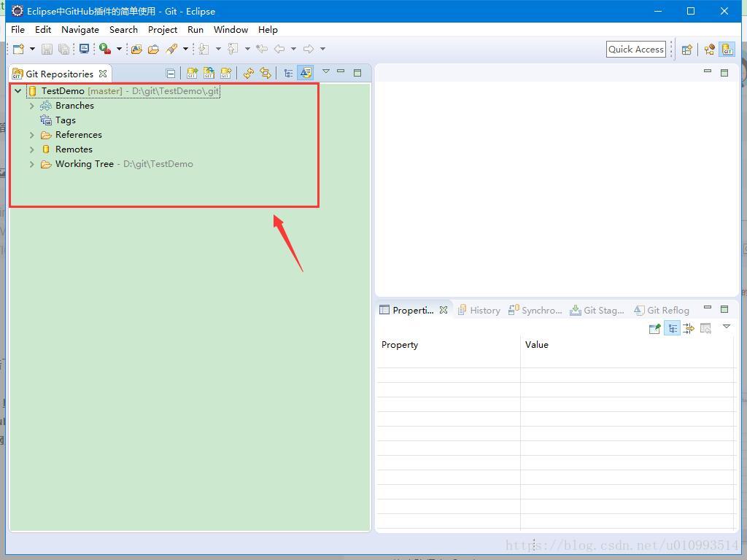Click the Save icon in toolbar
747x560 pixels.
pos(47,49)
